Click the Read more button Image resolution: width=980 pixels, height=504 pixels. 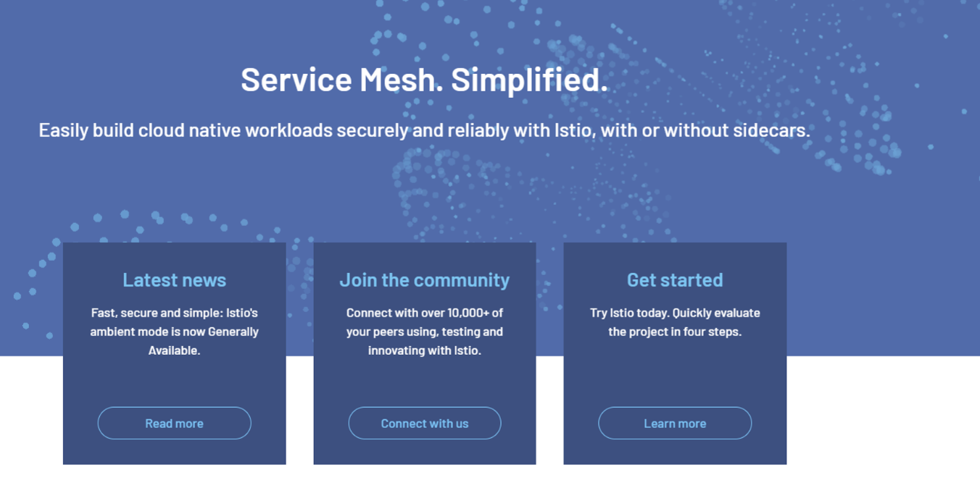point(174,423)
